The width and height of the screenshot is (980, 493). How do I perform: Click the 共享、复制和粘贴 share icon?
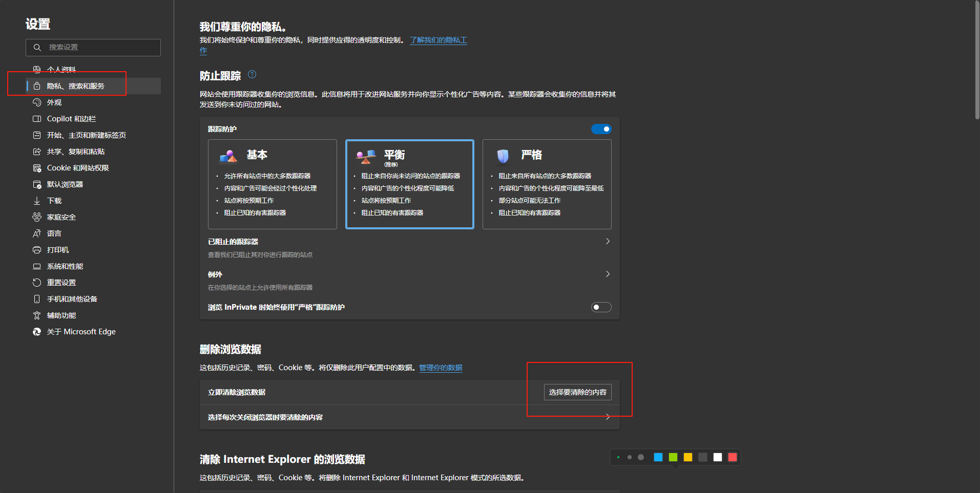[37, 152]
